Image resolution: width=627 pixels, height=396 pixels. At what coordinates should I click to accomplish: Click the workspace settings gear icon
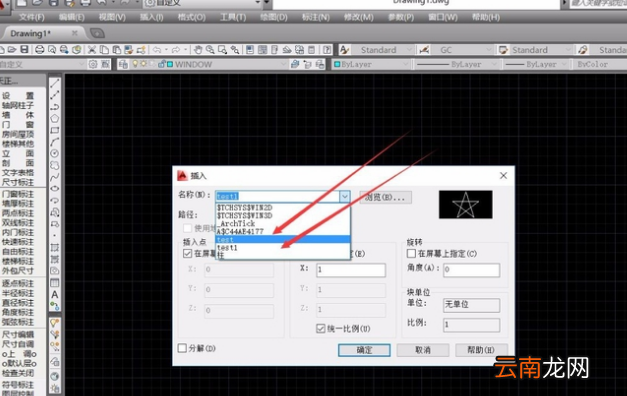[93, 64]
